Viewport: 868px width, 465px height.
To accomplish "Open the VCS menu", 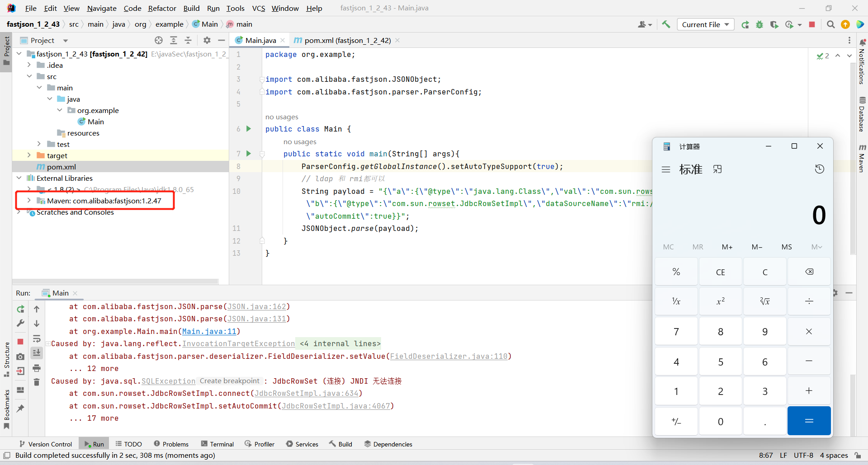I will [259, 8].
